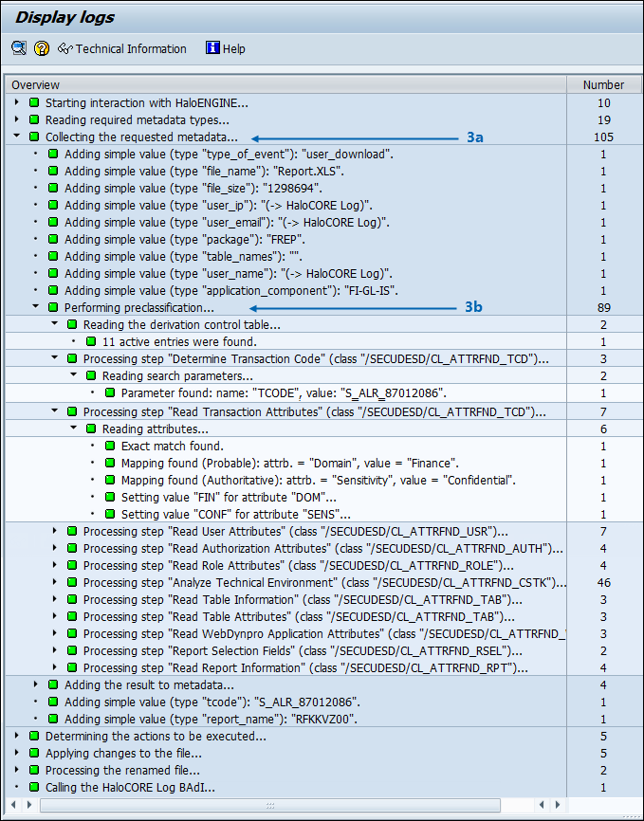Click green icon of file_name 'Report.XLS' row
This screenshot has width=644, height=821.
(x=53, y=171)
